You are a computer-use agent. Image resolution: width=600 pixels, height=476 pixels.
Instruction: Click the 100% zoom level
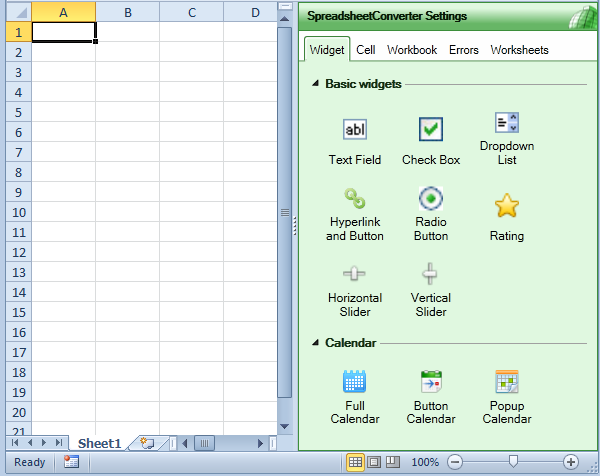coord(425,462)
